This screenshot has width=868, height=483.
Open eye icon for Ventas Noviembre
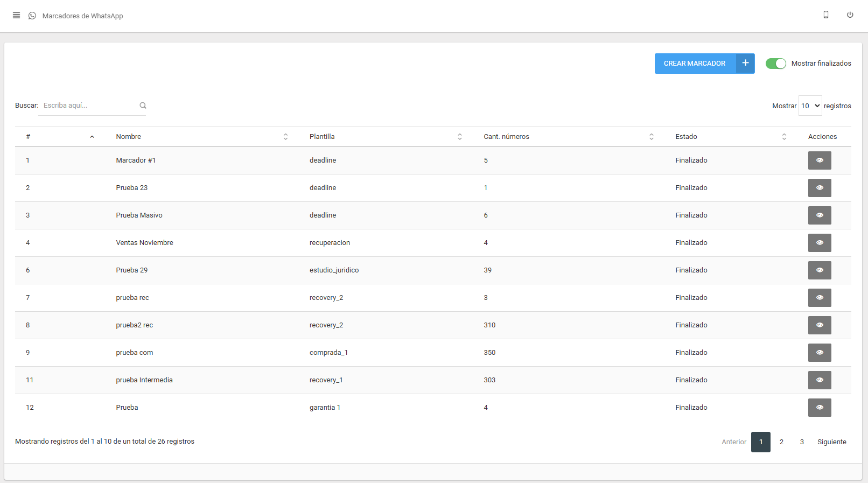coord(819,243)
